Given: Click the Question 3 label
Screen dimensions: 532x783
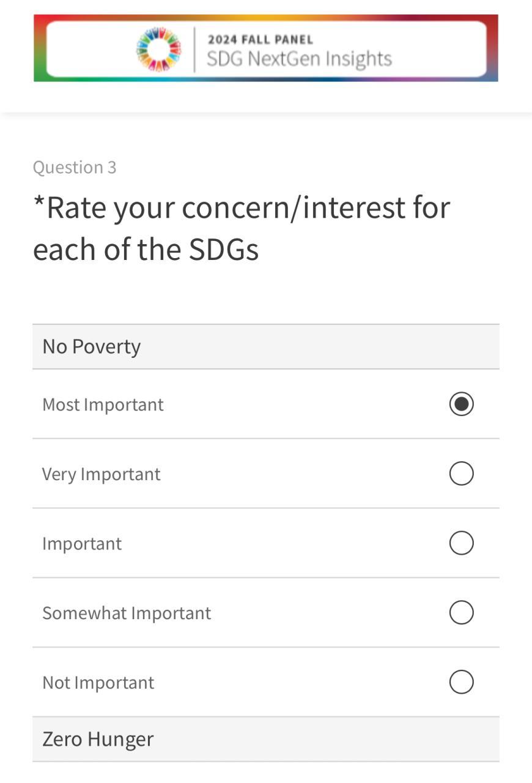Looking at the screenshot, I should [75, 167].
